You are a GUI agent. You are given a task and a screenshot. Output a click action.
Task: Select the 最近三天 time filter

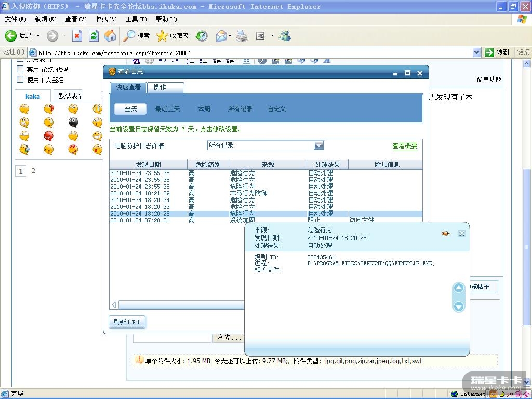[168, 109]
